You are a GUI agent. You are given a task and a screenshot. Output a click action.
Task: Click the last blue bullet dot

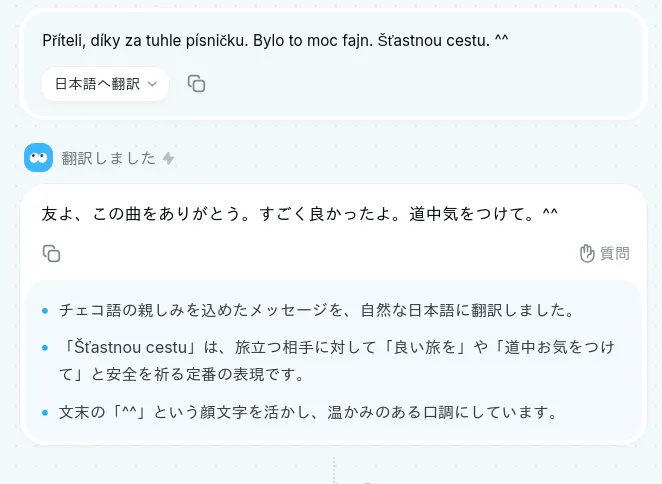coord(45,412)
